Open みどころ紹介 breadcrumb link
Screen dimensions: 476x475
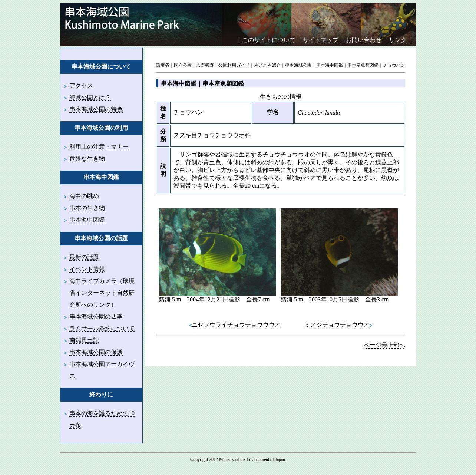(267, 65)
